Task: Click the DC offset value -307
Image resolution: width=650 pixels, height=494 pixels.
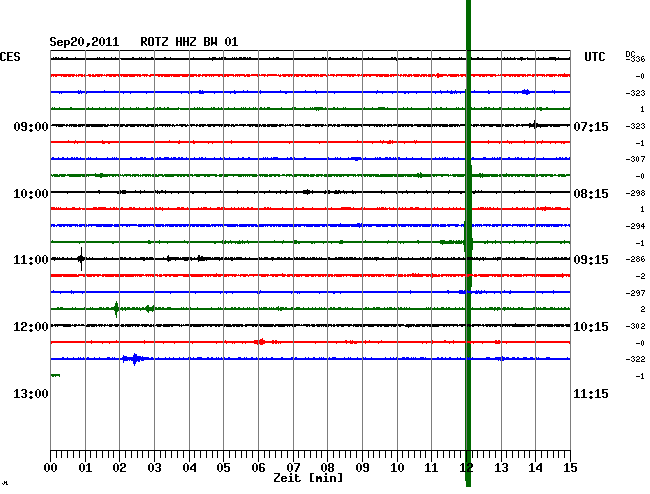Action: tap(635, 159)
